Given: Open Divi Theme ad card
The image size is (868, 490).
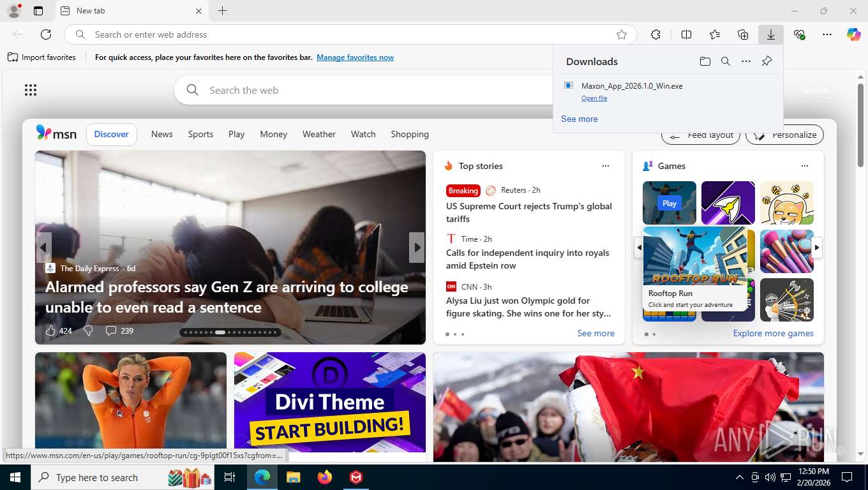Looking at the screenshot, I should [330, 403].
